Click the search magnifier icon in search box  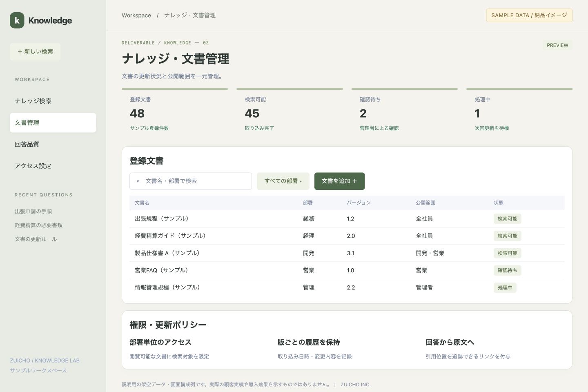coord(138,181)
